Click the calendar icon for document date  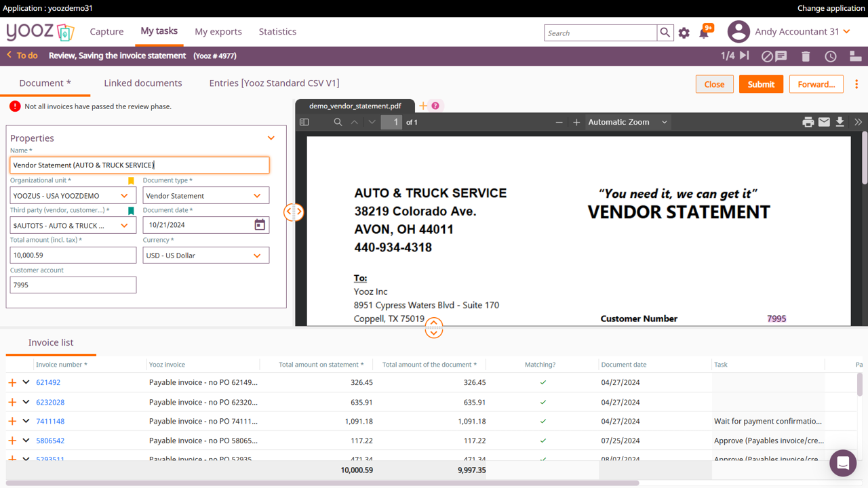click(260, 225)
